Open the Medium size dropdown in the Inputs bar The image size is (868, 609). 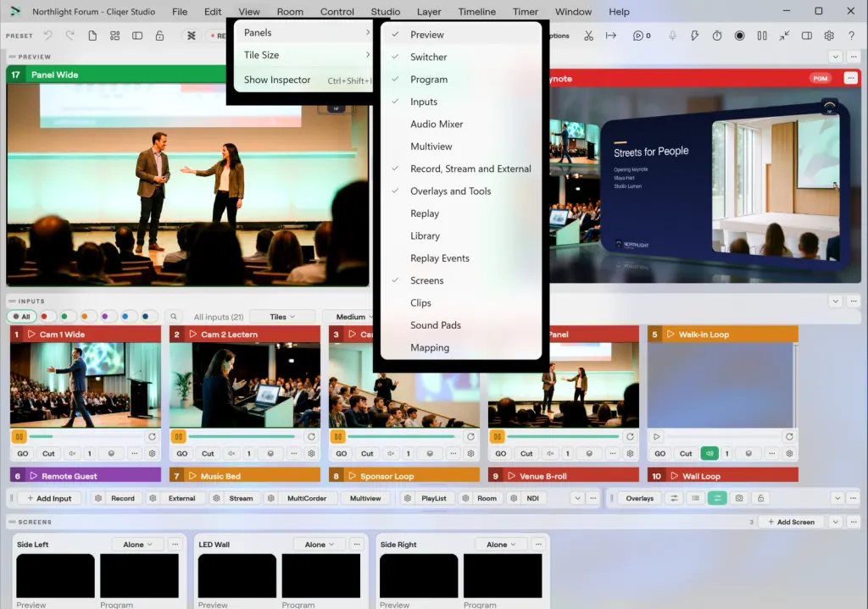pos(353,317)
